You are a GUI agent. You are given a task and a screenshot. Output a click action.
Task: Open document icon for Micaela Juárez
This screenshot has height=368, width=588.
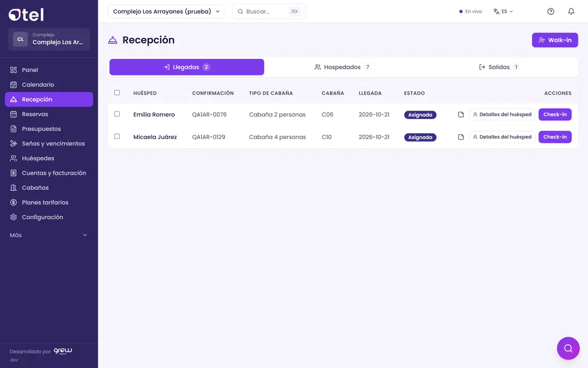pos(461,137)
